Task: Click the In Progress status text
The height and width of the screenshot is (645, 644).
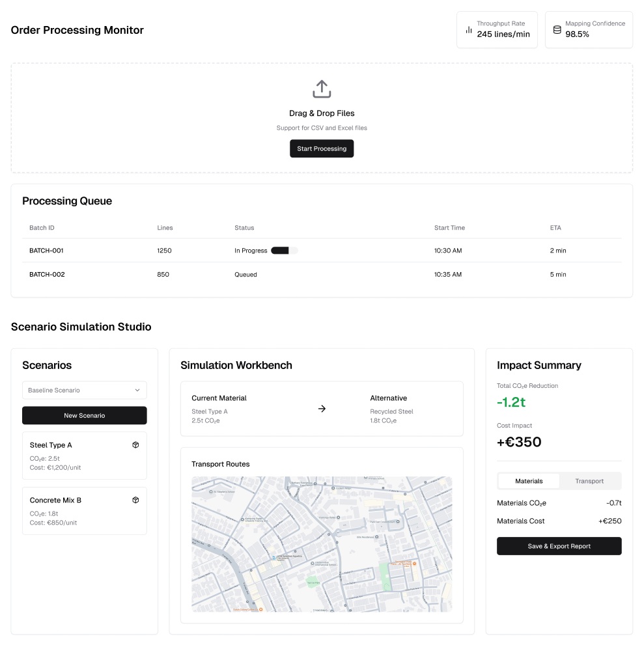Action: coord(251,251)
